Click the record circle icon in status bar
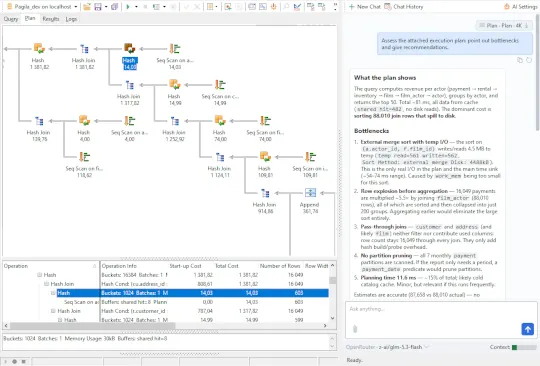The image size is (540, 366). [x=15, y=362]
